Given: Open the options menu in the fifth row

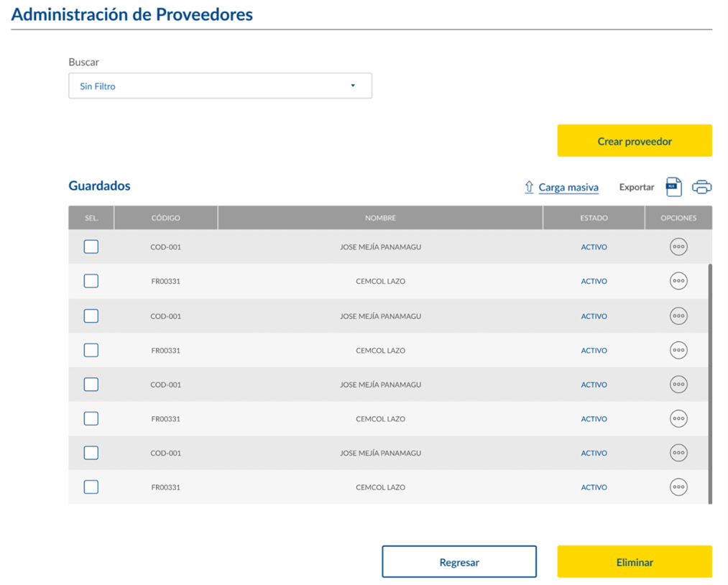Looking at the screenshot, I should pyautogui.click(x=678, y=385).
